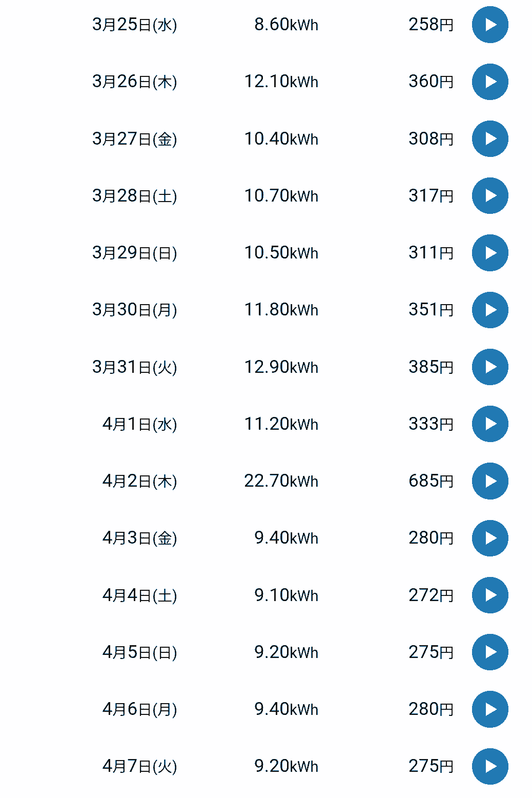Image resolution: width=532 pixels, height=798 pixels.
Task: Click the 385円 cost amount
Action: pos(431,367)
